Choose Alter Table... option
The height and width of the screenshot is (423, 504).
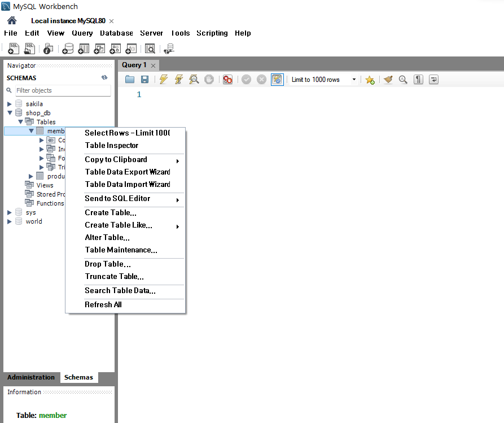(125, 237)
